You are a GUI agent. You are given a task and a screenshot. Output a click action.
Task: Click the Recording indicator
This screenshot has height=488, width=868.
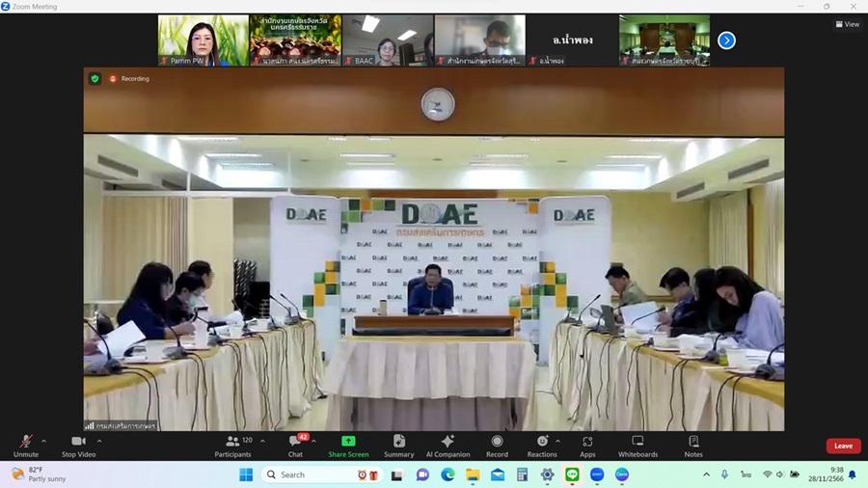point(129,78)
